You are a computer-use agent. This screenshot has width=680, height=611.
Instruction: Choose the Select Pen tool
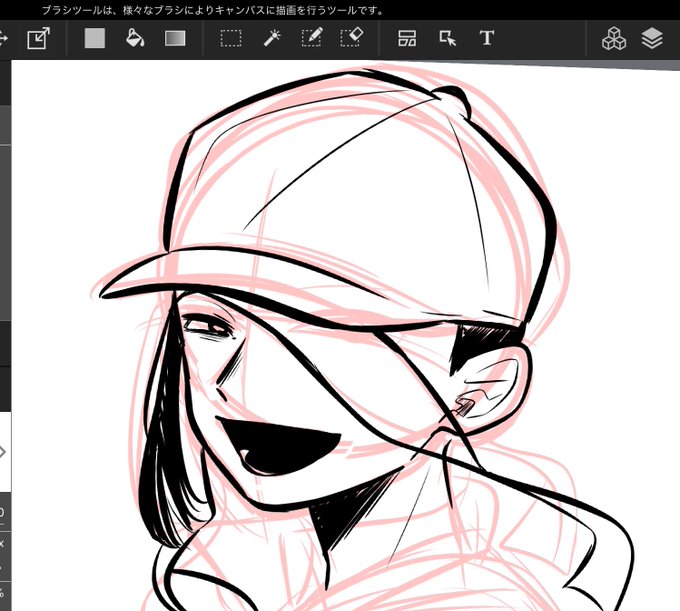point(312,37)
